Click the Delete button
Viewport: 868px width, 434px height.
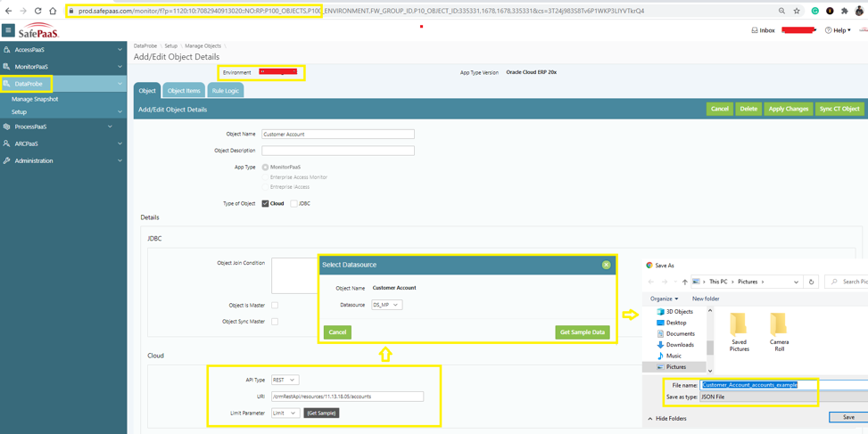[x=748, y=109]
